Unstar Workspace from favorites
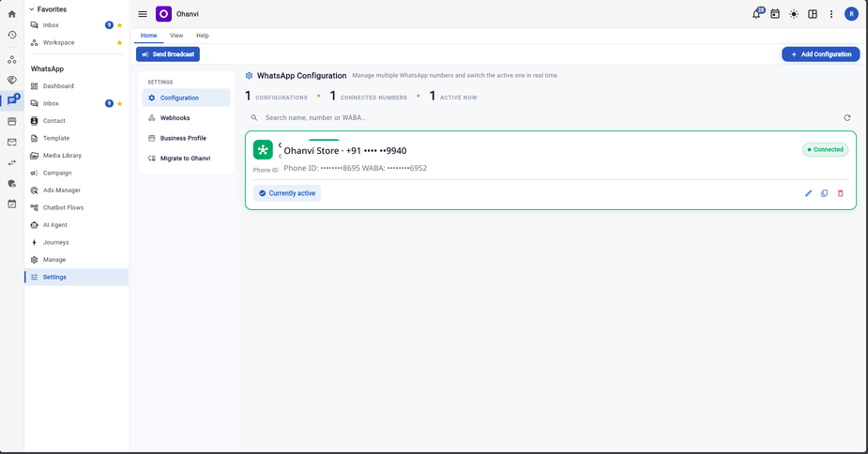Screen dimensions: 868x454 [x=119, y=42]
